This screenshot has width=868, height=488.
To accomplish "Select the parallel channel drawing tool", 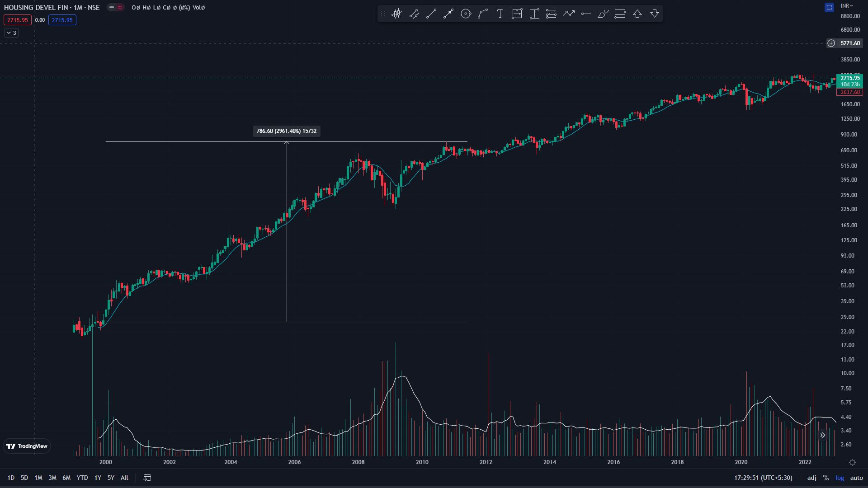I will coord(414,14).
